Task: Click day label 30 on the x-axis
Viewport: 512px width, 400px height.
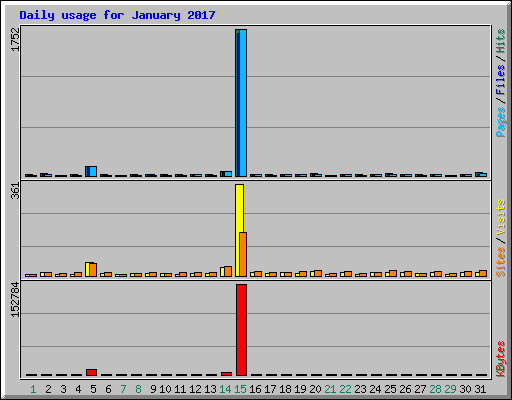Action: [465, 389]
